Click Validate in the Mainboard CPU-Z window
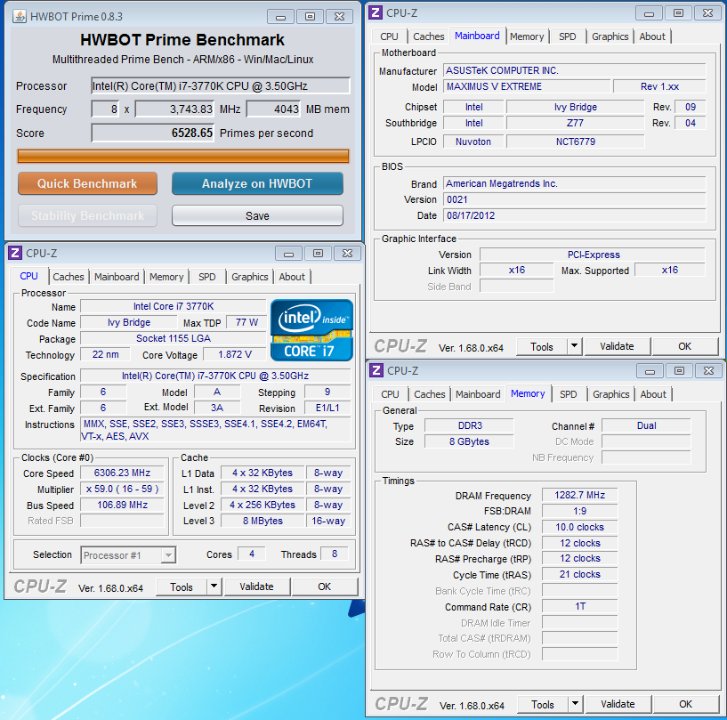 coord(617,346)
